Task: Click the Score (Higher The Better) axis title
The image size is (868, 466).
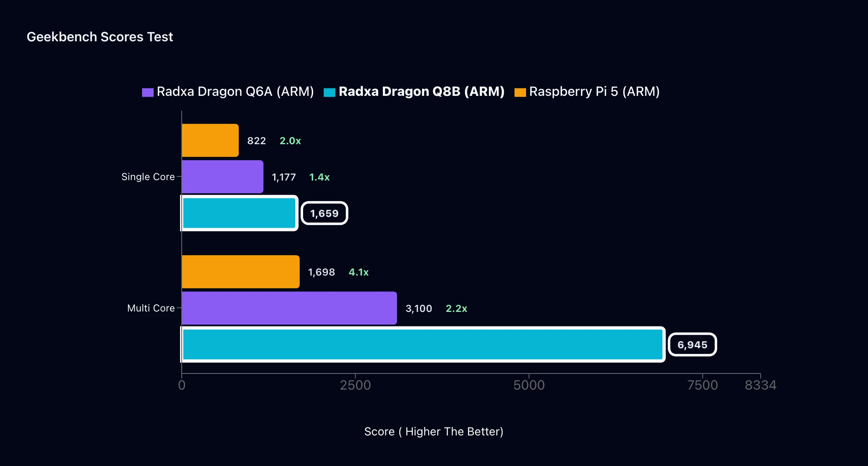Action: click(434, 432)
